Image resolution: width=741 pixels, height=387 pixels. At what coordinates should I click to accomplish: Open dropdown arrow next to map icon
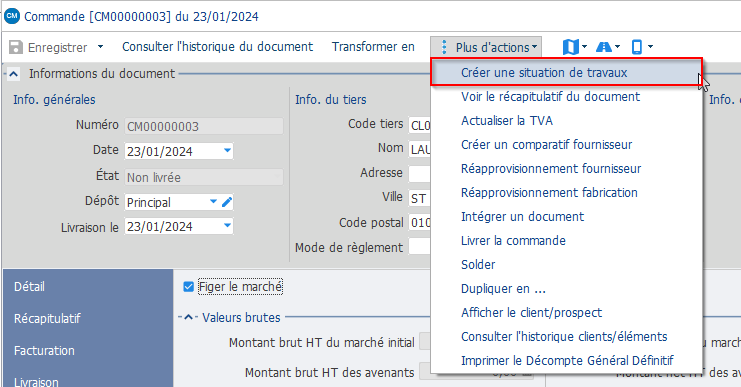click(x=585, y=46)
